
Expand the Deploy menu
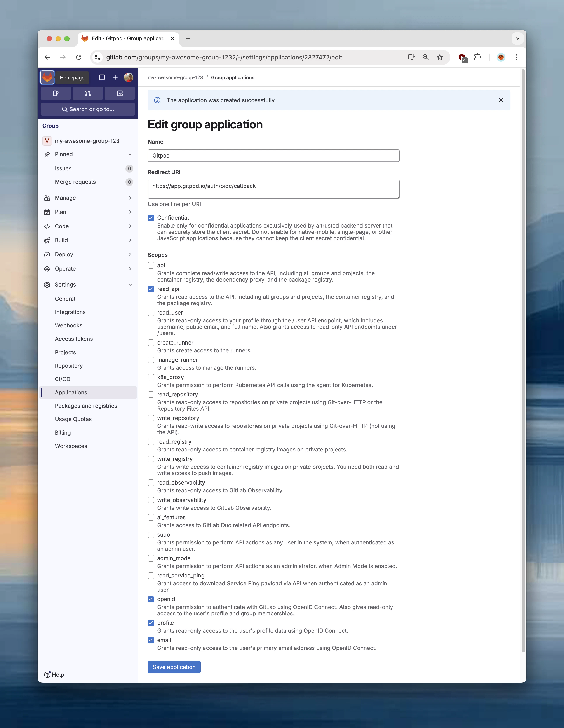click(88, 254)
